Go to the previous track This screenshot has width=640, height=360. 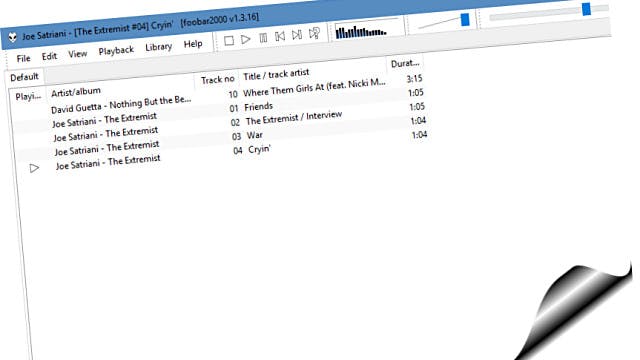280,36
